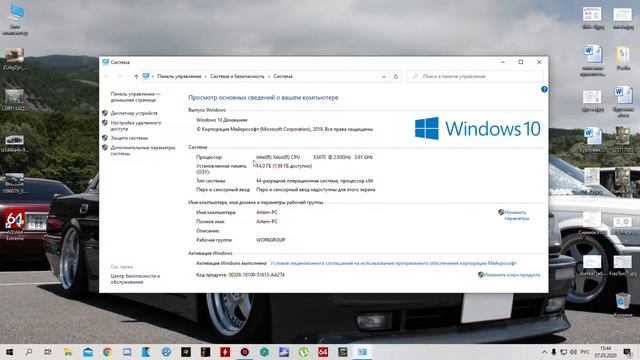
Task: Open Защита системы
Action: pos(129,138)
